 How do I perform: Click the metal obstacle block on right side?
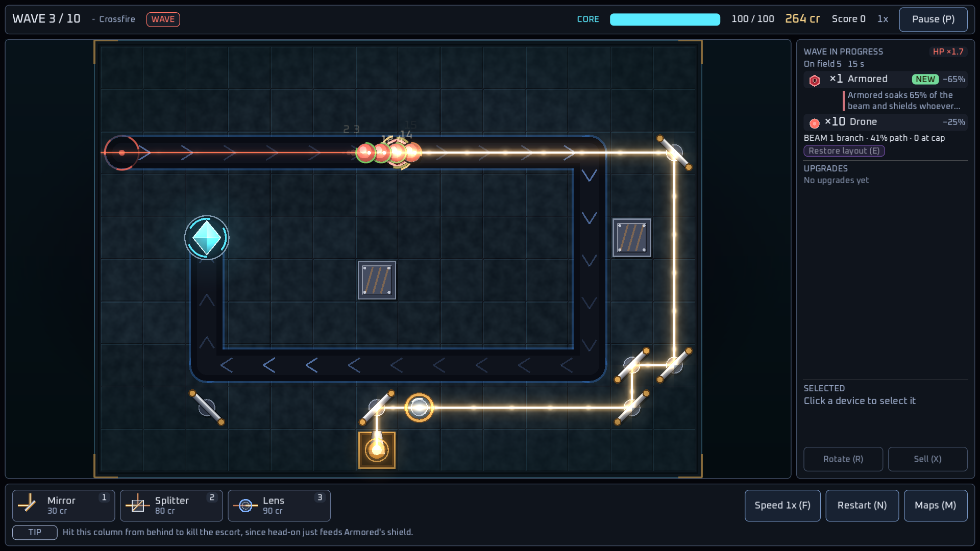[x=632, y=238]
